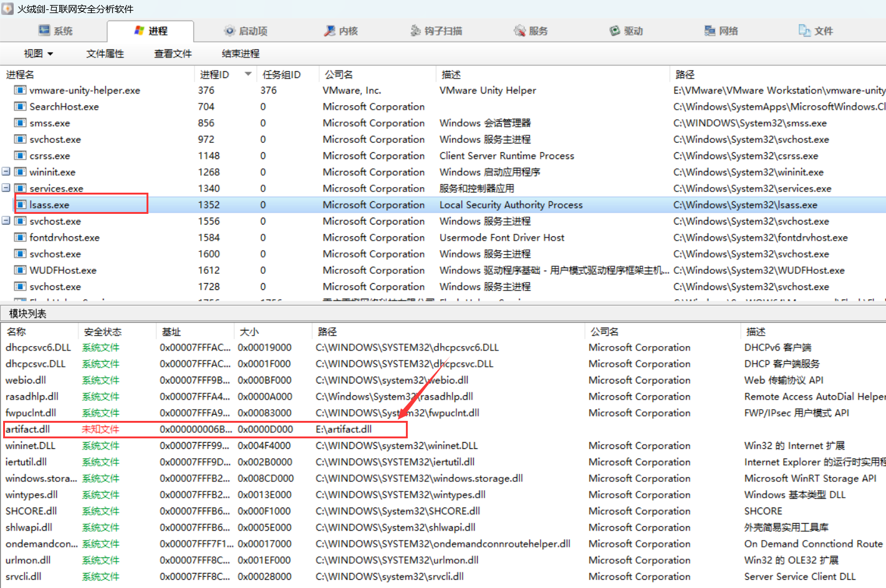Open the 网络 tab
Viewport: 886px width, 588px height.
[x=721, y=31]
